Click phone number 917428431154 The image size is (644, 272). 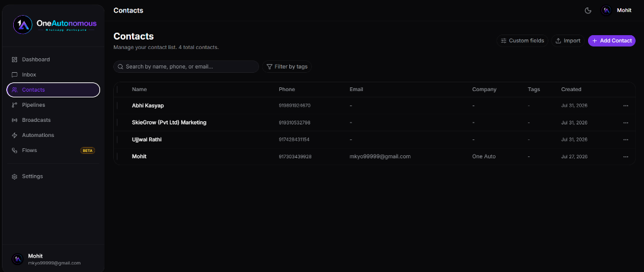294,139
